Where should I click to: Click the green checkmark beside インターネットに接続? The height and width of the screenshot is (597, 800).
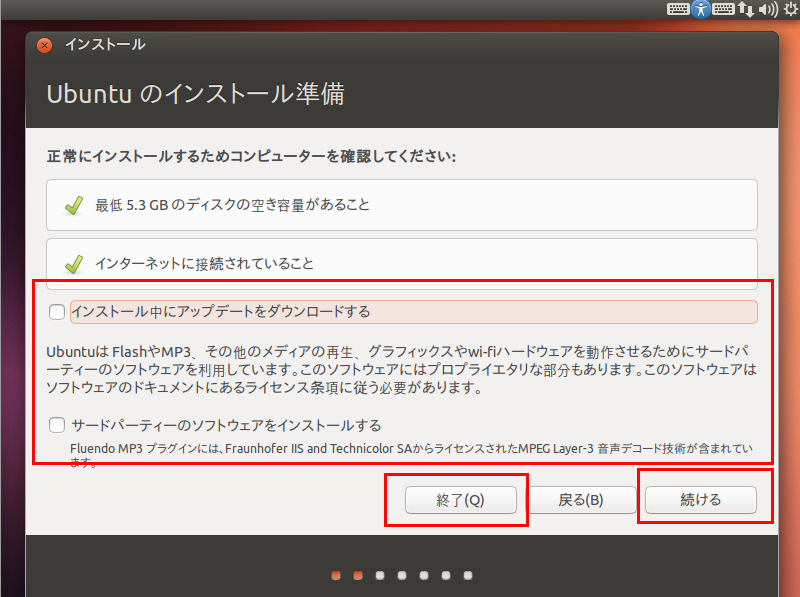tap(74, 264)
